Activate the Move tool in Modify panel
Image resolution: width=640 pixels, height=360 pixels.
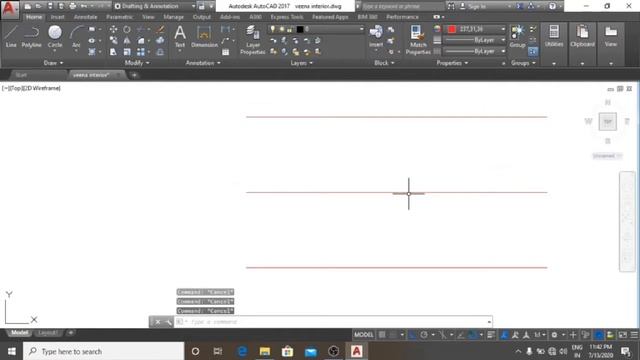[113, 29]
